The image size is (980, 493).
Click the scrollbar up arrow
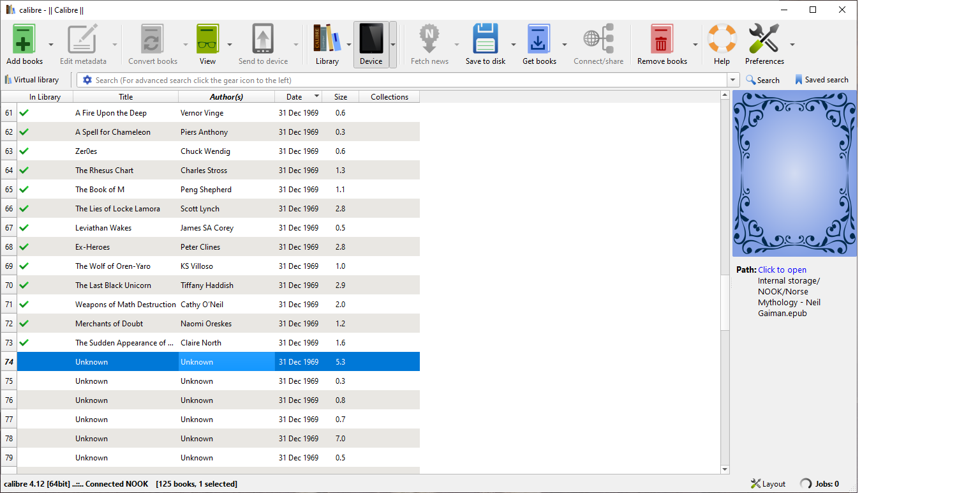[725, 95]
